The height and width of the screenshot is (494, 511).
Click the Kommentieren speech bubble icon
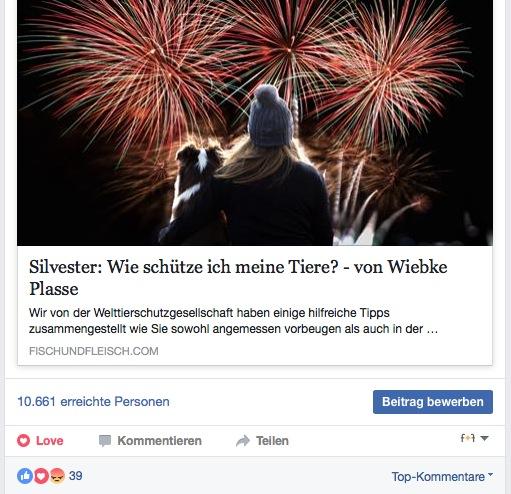coord(105,441)
